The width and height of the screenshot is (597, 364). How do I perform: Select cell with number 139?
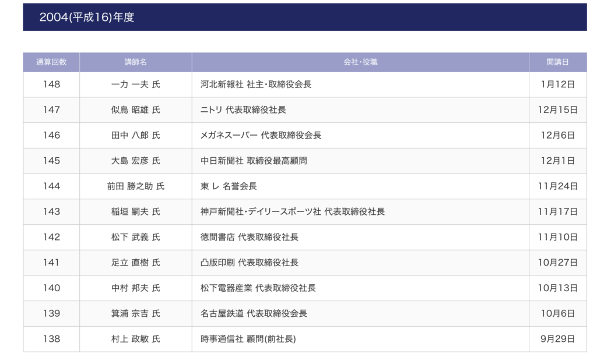point(51,314)
